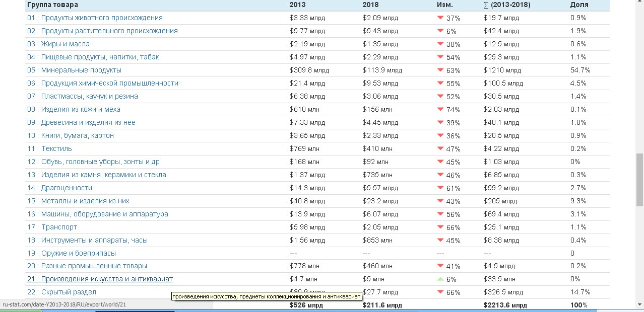This screenshot has width=644, height=312.
Task: Open 21: Произведения искусства и антиквариат
Action: click(x=100, y=279)
